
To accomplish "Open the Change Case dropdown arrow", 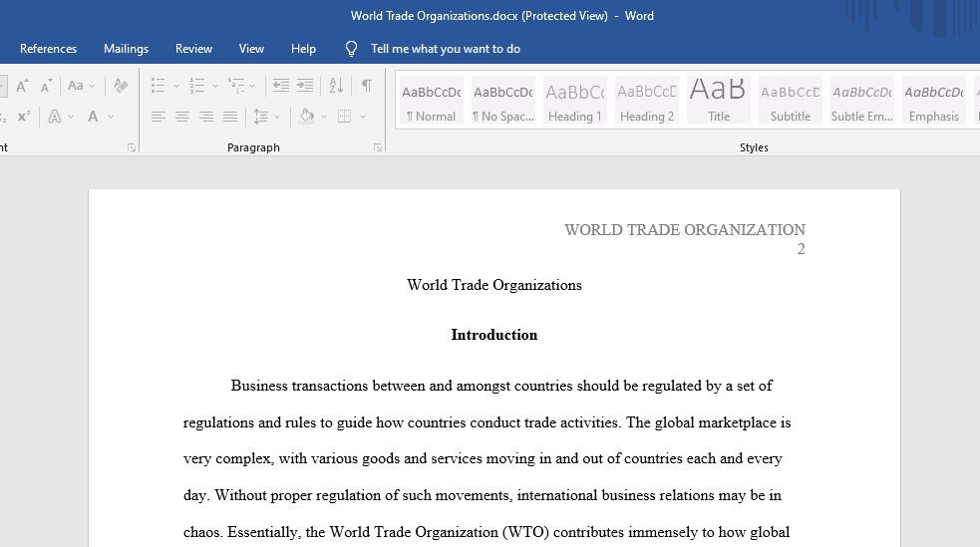I will [92, 86].
